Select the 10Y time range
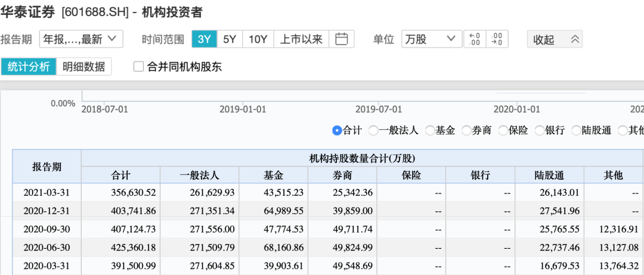644x275 pixels. [258, 39]
